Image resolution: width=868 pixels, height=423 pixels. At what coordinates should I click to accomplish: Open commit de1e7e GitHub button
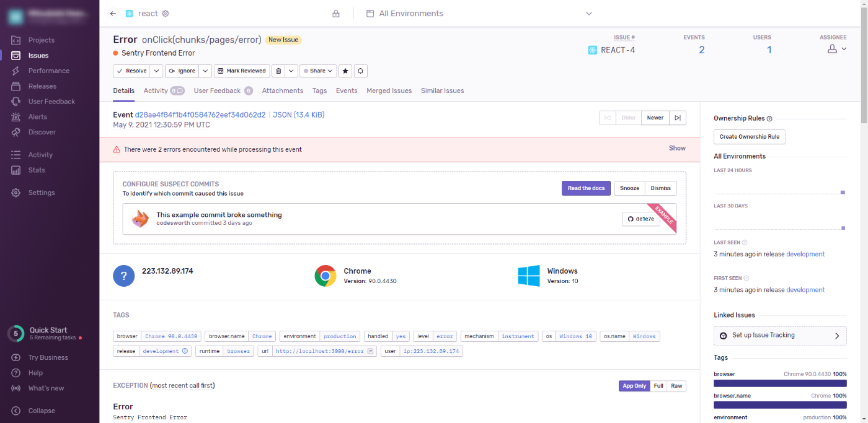641,219
